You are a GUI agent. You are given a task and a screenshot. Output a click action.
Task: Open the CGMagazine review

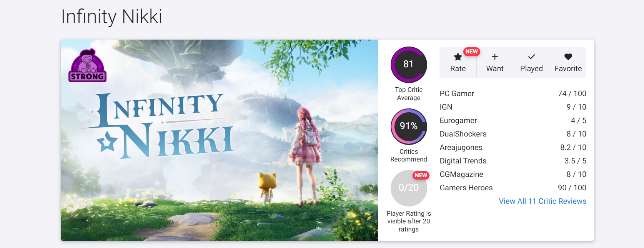[x=513, y=174]
